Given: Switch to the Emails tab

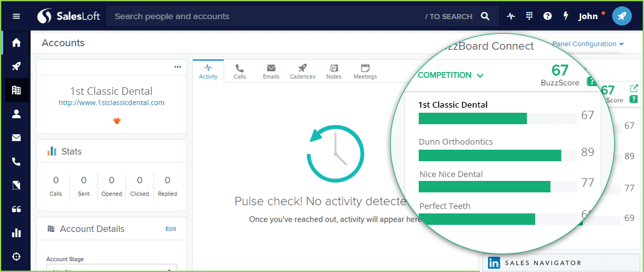Looking at the screenshot, I should tap(271, 71).
